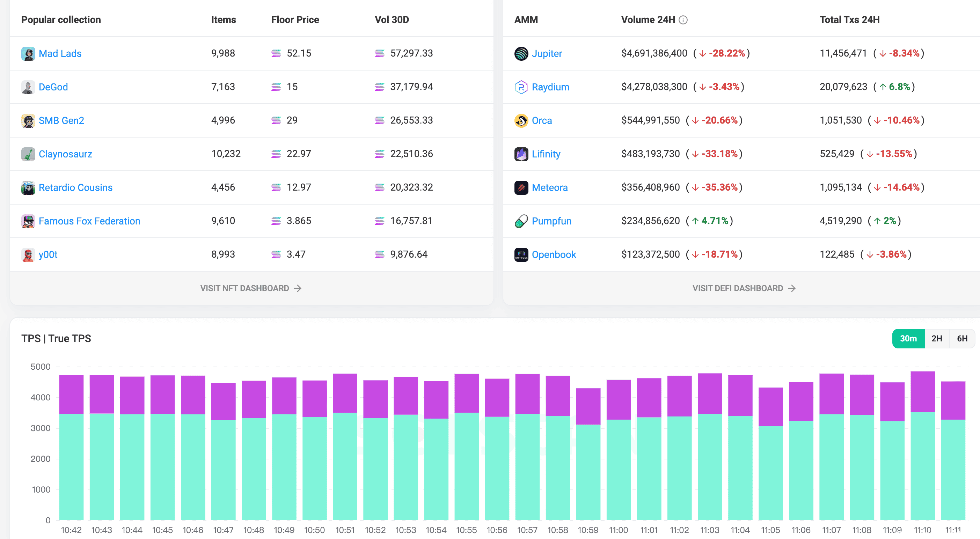The image size is (980, 539).
Task: Click the Meteora logo icon
Action: click(521, 187)
